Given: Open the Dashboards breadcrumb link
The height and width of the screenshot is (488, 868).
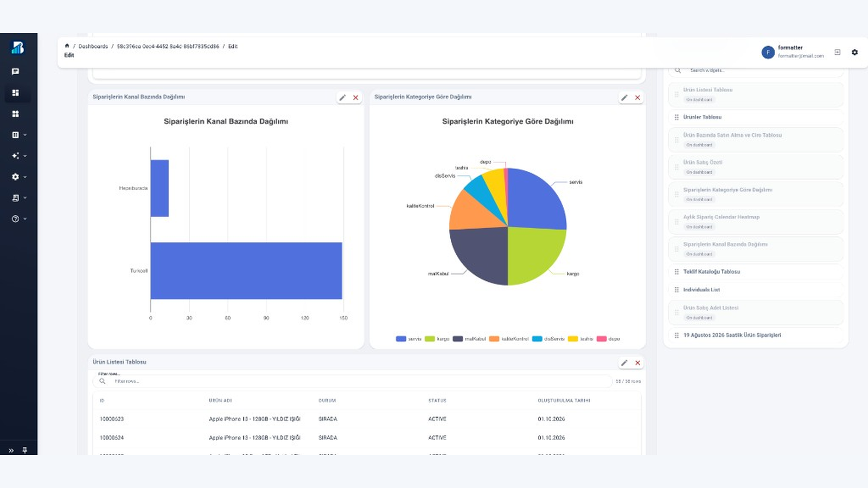Looking at the screenshot, I should click(93, 46).
